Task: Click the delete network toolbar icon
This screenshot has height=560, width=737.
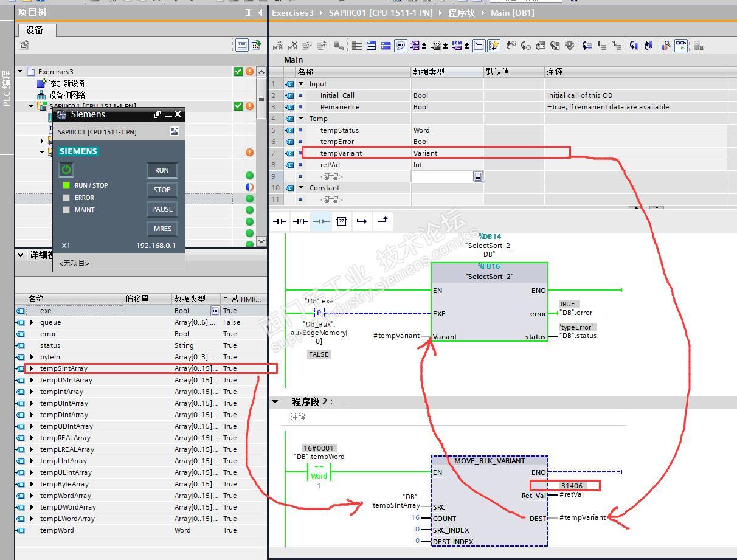Action: pos(292,46)
